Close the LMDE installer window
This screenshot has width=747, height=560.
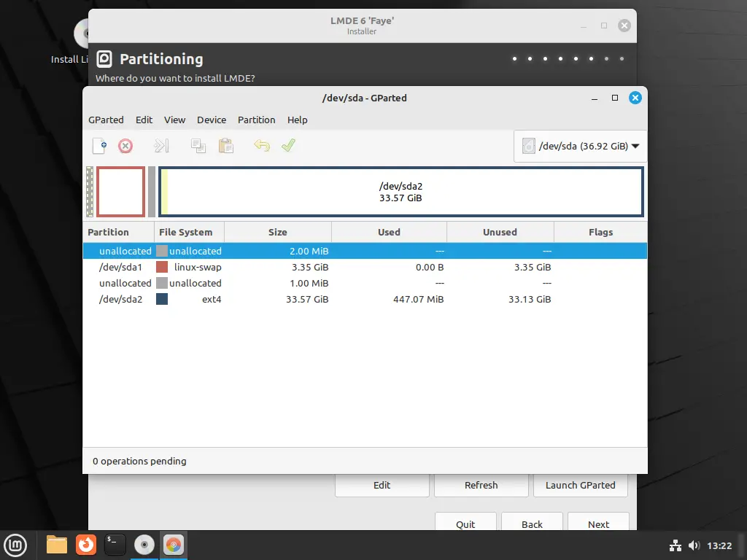coord(624,26)
